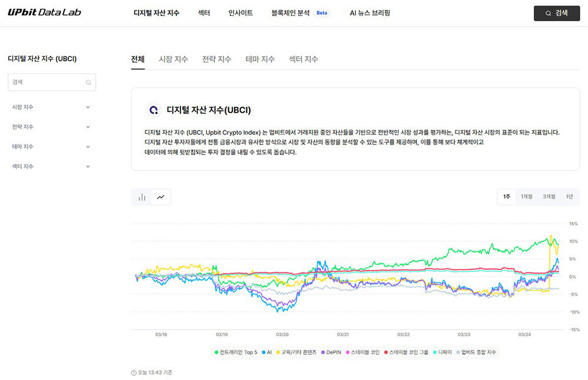The image size is (588, 380).
Task: Toggle 스테이블 코인 그룹 legend series
Action: click(406, 352)
